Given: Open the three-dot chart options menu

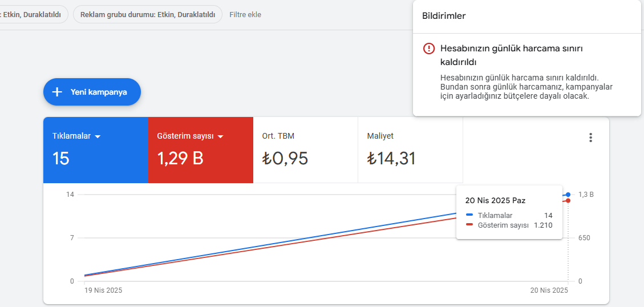Looking at the screenshot, I should 590,138.
